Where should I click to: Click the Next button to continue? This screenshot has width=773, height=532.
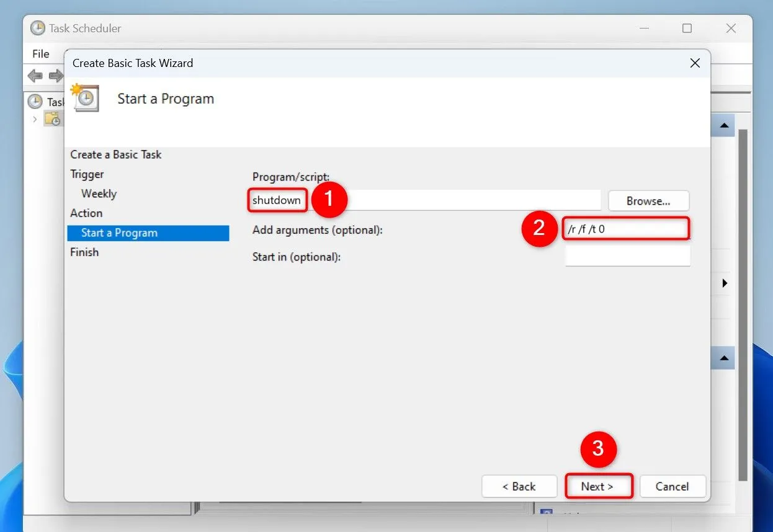coord(598,486)
